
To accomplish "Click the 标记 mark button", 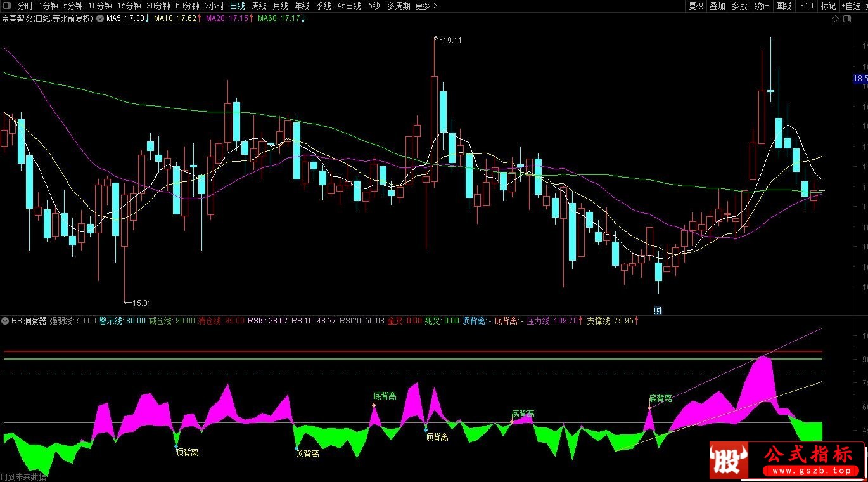I will [828, 6].
